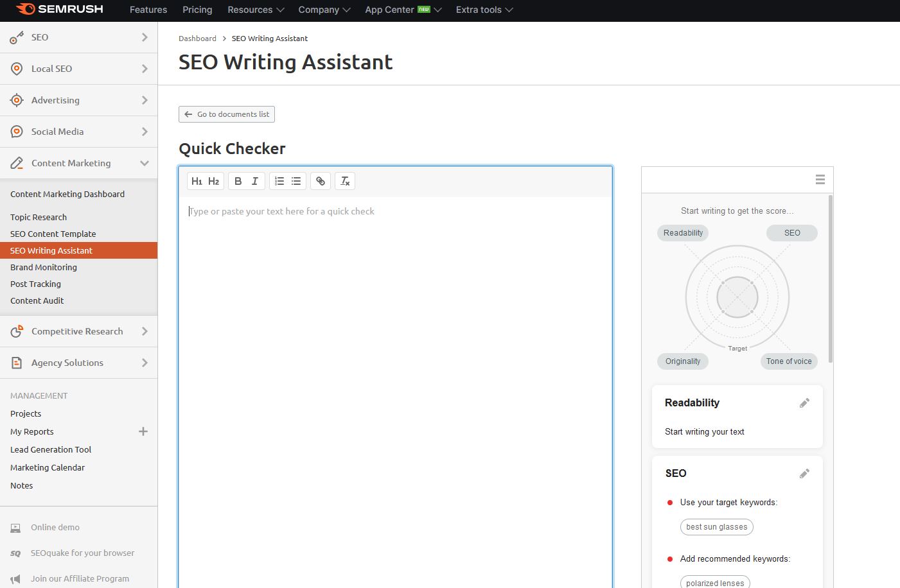Open the Extra tools dropdown
900x588 pixels.
tap(484, 10)
